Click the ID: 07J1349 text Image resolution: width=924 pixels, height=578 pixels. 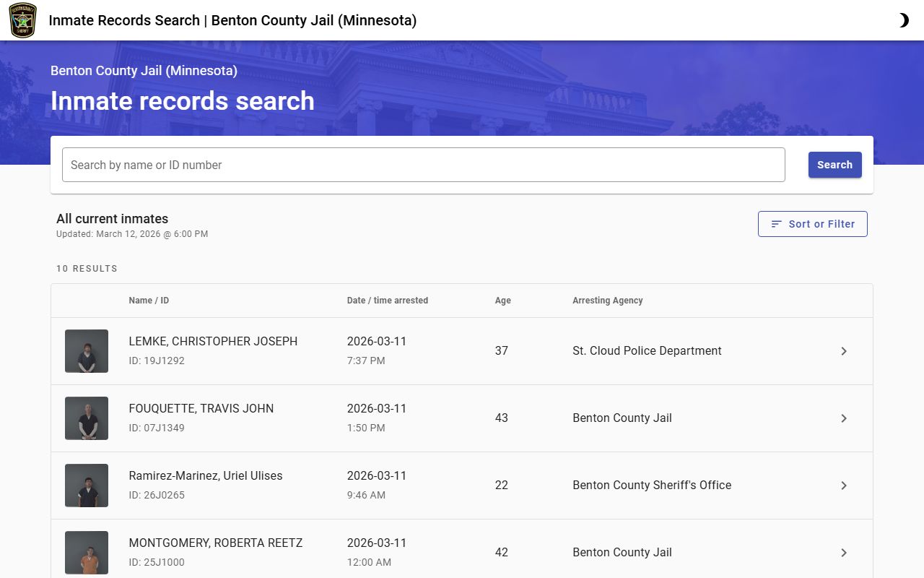click(x=157, y=428)
